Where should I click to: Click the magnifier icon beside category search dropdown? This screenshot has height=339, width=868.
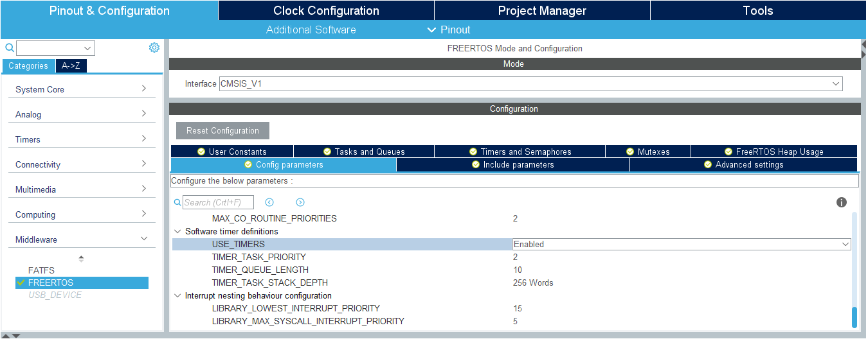tap(10, 48)
